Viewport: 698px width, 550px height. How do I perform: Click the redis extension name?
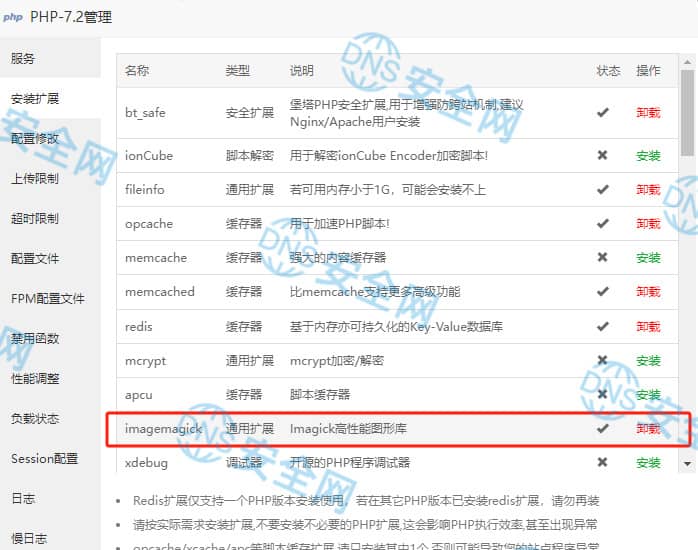pos(138,326)
